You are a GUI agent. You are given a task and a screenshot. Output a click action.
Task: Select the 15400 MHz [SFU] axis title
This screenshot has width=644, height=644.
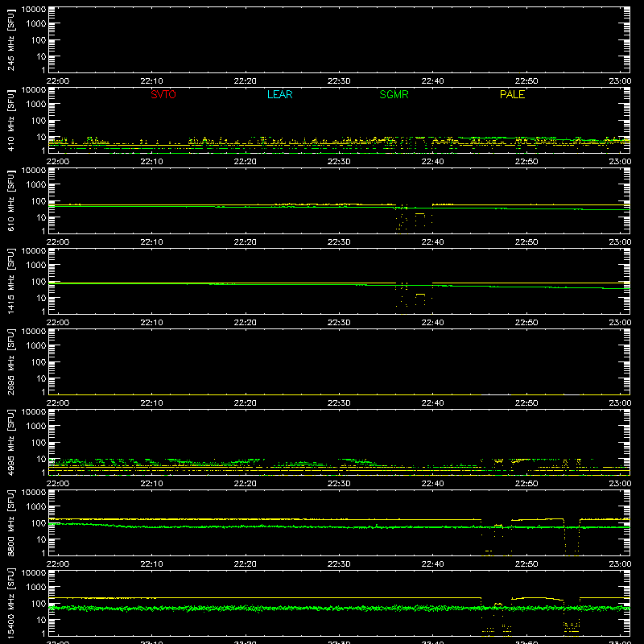(x=11, y=603)
